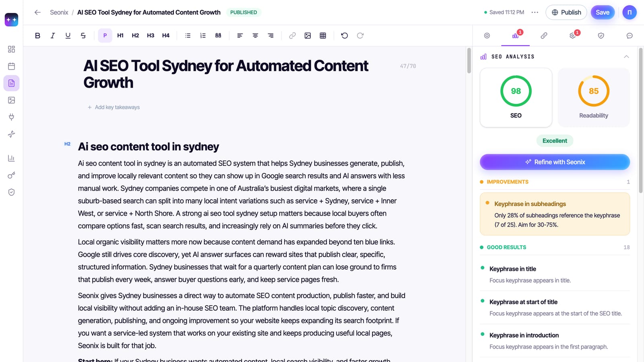Viewport: 644px width, 362px height.
Task: Apply the H1 heading style
Action: pyautogui.click(x=120, y=35)
